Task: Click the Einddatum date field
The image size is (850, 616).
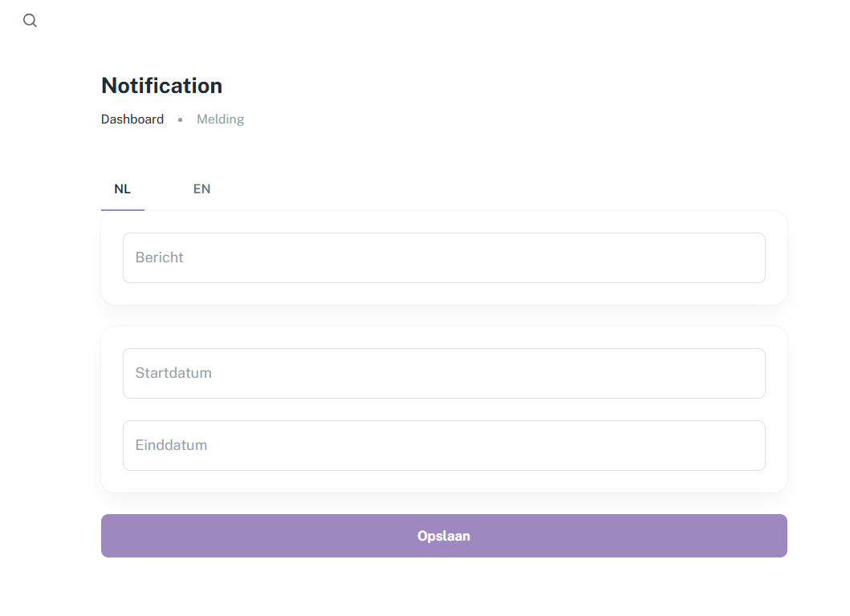Action: point(444,445)
